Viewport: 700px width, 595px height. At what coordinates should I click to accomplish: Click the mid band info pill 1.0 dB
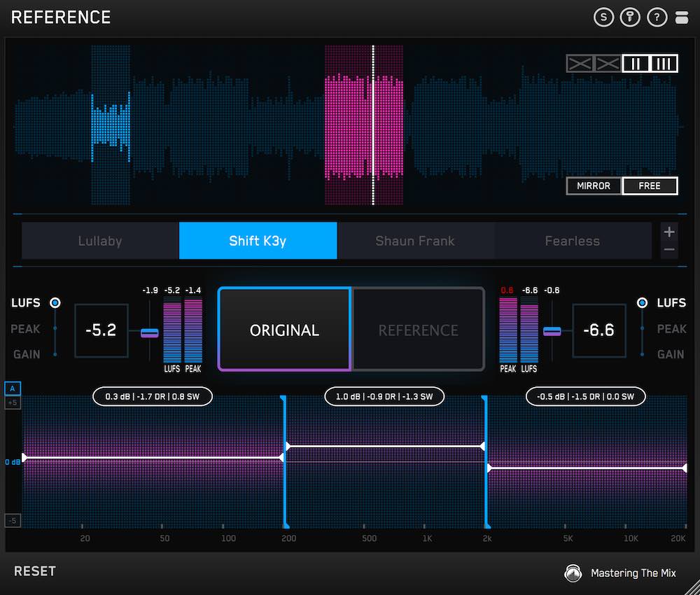(x=384, y=396)
